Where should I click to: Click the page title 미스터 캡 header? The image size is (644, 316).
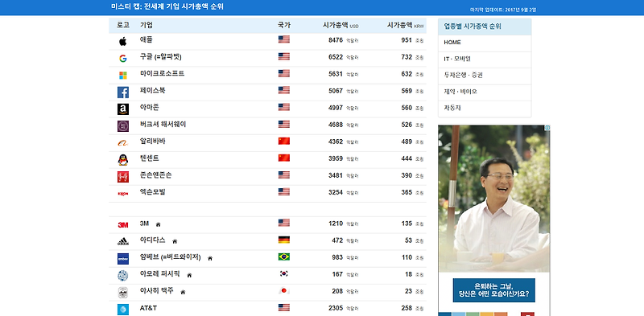tap(167, 6)
